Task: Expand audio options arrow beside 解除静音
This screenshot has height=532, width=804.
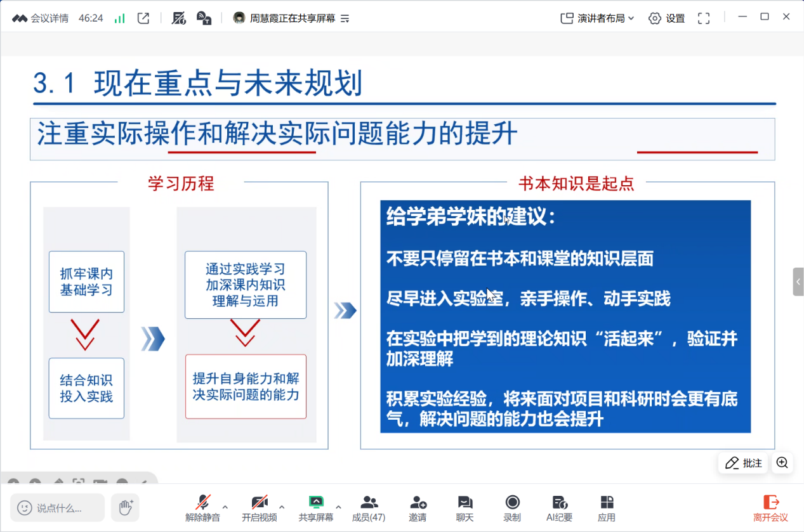Action: click(x=225, y=507)
